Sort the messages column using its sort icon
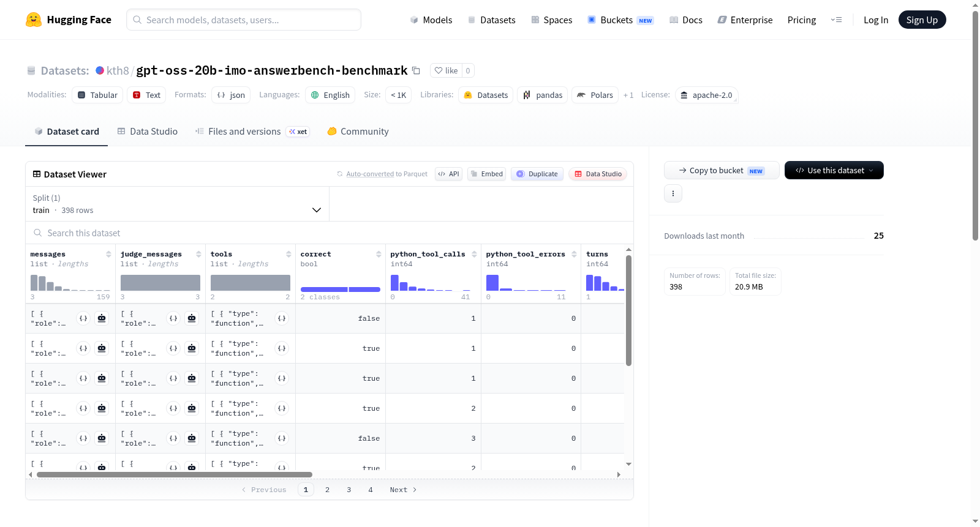This screenshot has height=527, width=980. [108, 254]
